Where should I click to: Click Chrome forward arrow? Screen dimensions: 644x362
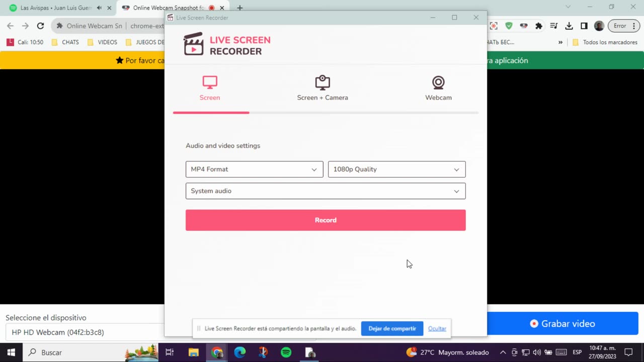[26, 26]
